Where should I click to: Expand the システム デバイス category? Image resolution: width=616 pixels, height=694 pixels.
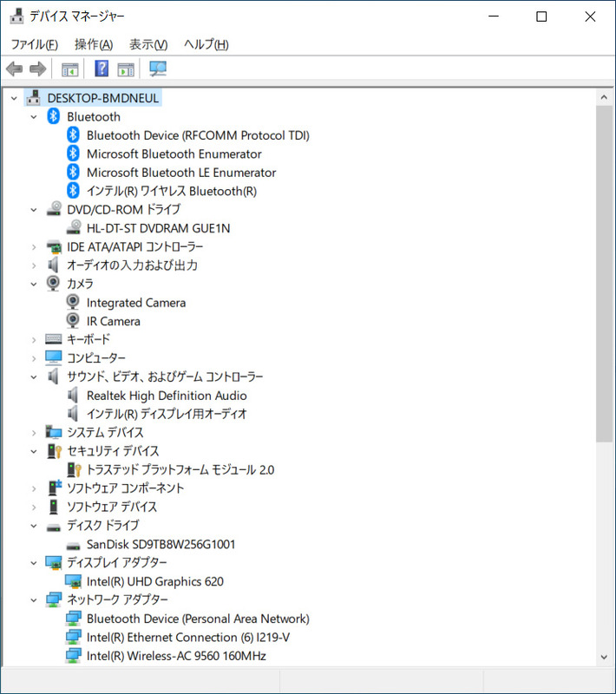(x=34, y=433)
